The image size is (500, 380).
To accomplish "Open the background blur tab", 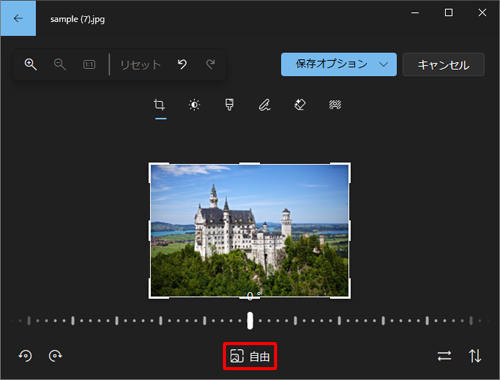I will 335,105.
